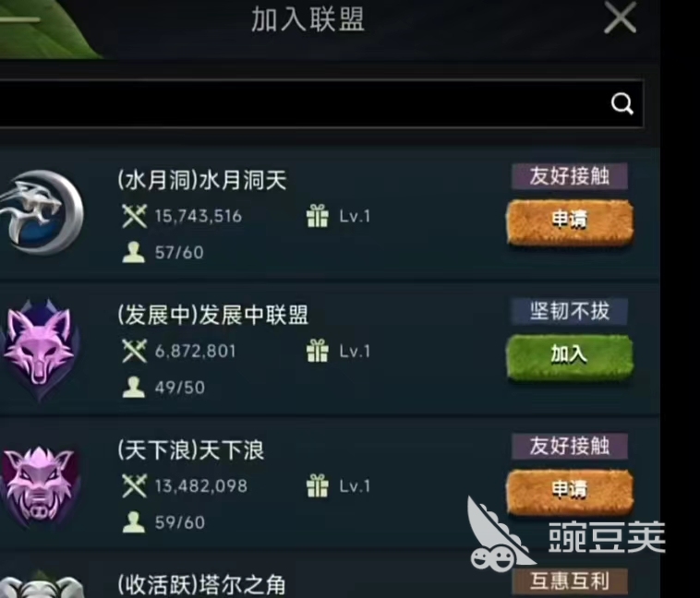Image resolution: width=700 pixels, height=598 pixels.
Task: Open alliance name (收活跃)塔尔之角
Action: coord(201,584)
